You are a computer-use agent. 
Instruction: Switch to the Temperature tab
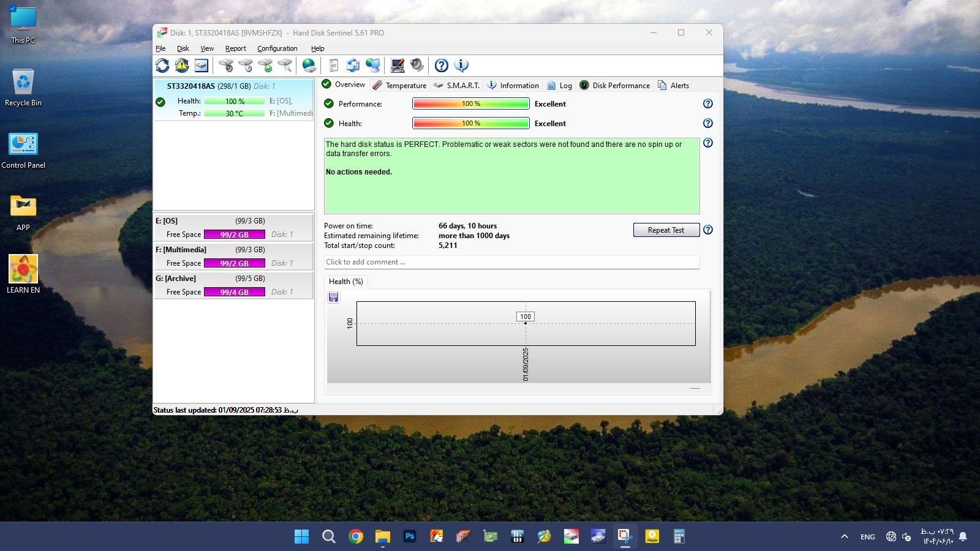[400, 86]
